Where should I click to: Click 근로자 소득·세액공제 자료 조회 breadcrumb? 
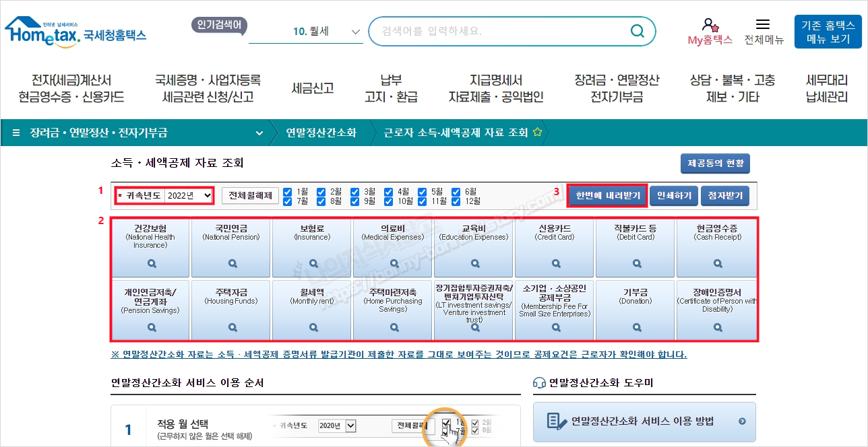click(x=456, y=133)
